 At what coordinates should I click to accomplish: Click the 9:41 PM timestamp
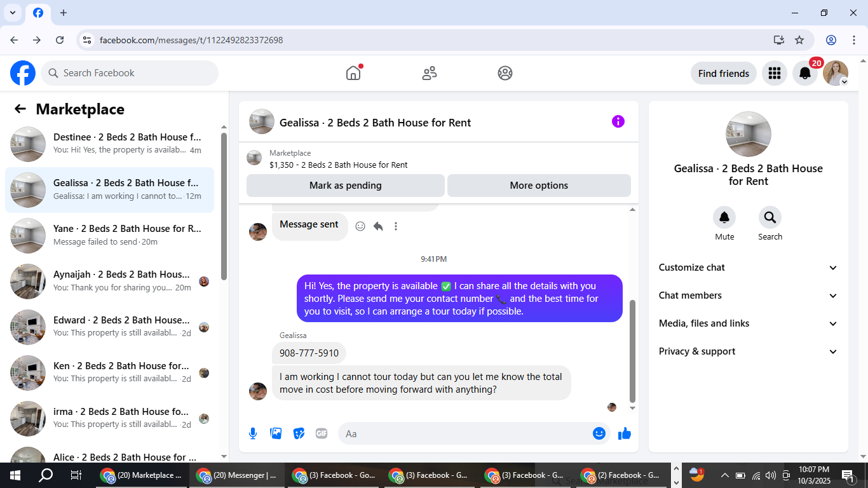[434, 259]
